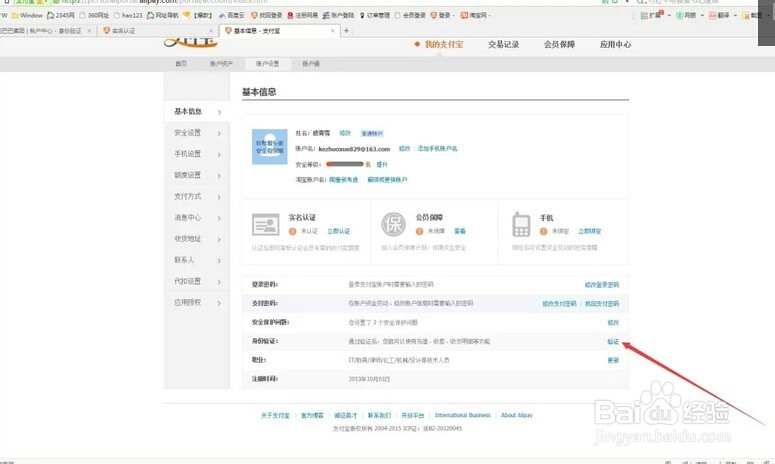
Task: Click 找回支付密码 link
Action: [602, 304]
